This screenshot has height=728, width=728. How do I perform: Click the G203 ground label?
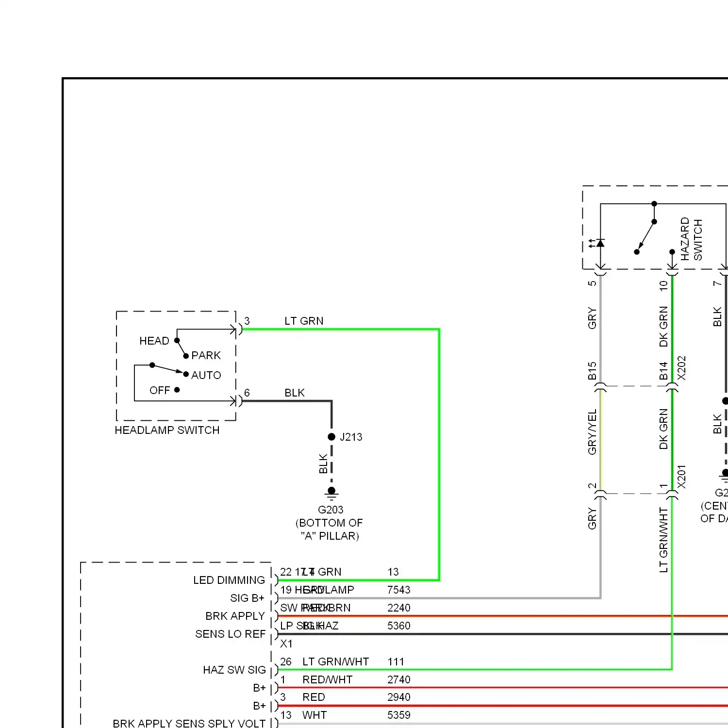pos(331,510)
